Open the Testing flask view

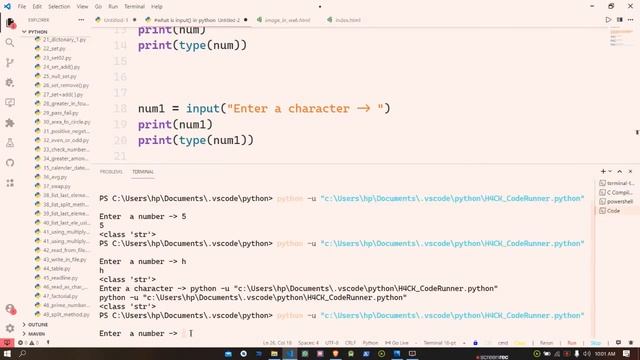click(x=10, y=143)
